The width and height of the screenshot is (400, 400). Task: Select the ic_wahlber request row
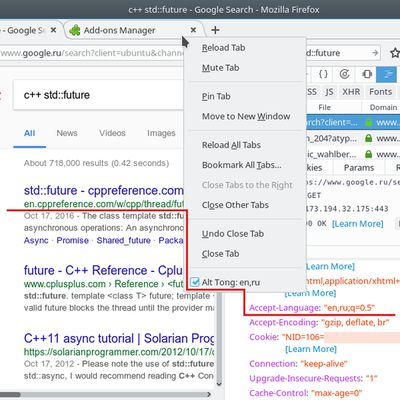(x=353, y=154)
